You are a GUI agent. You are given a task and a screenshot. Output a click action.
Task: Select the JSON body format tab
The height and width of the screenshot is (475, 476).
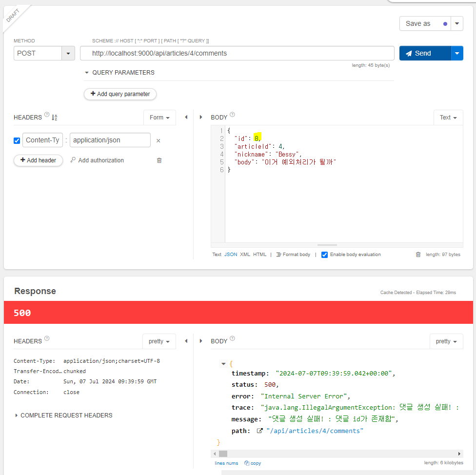click(x=231, y=255)
